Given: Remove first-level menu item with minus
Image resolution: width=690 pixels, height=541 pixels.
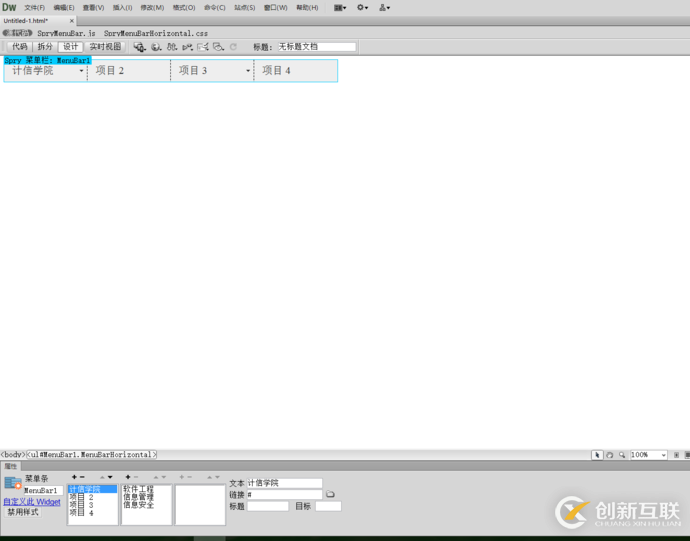Looking at the screenshot, I should (82, 477).
